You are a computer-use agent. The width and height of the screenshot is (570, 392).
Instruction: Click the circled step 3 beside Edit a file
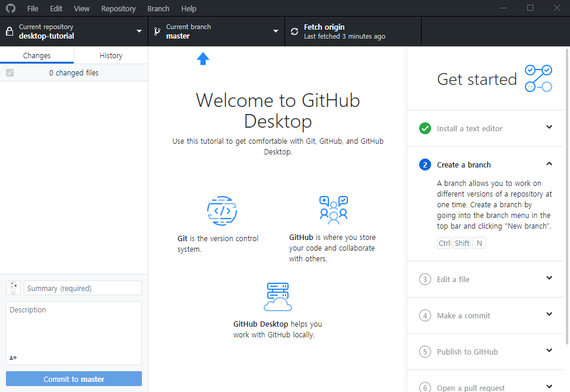pyautogui.click(x=425, y=278)
